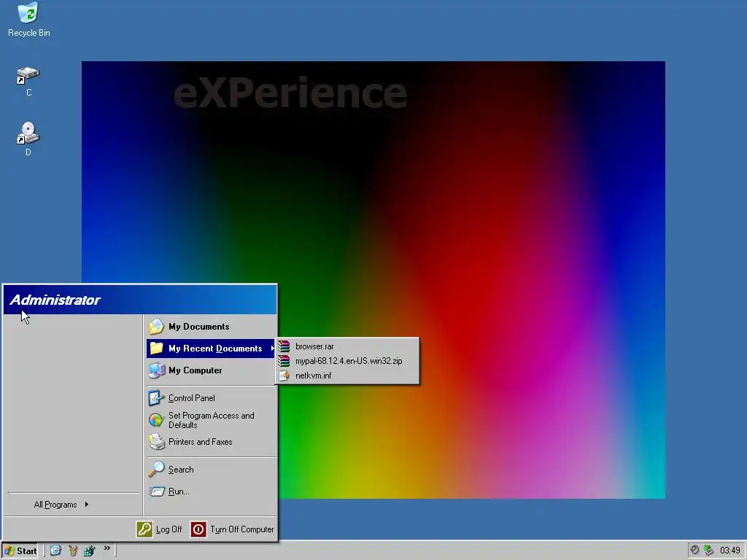Click the Turn Off Computer button
The height and width of the screenshot is (560, 747).
tap(233, 529)
